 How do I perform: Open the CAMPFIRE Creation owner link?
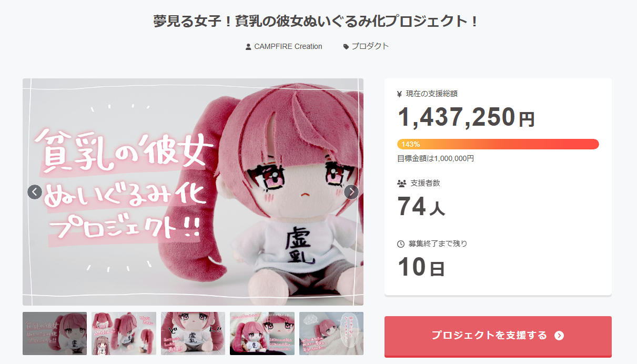click(x=288, y=46)
